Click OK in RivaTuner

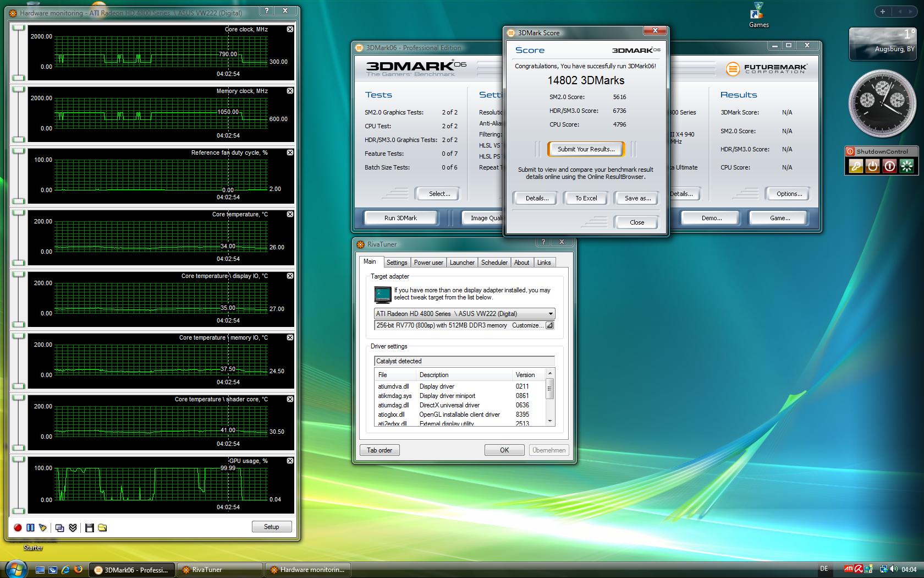click(504, 450)
